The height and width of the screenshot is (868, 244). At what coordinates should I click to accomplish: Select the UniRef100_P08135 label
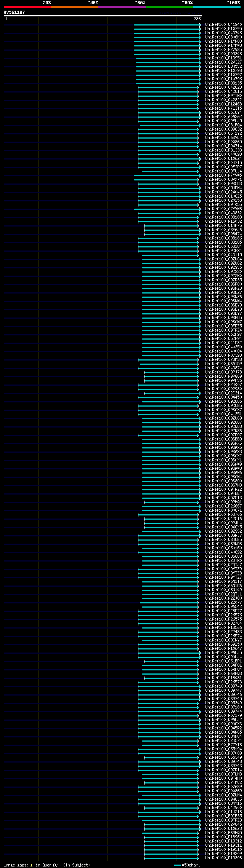[x=223, y=83]
